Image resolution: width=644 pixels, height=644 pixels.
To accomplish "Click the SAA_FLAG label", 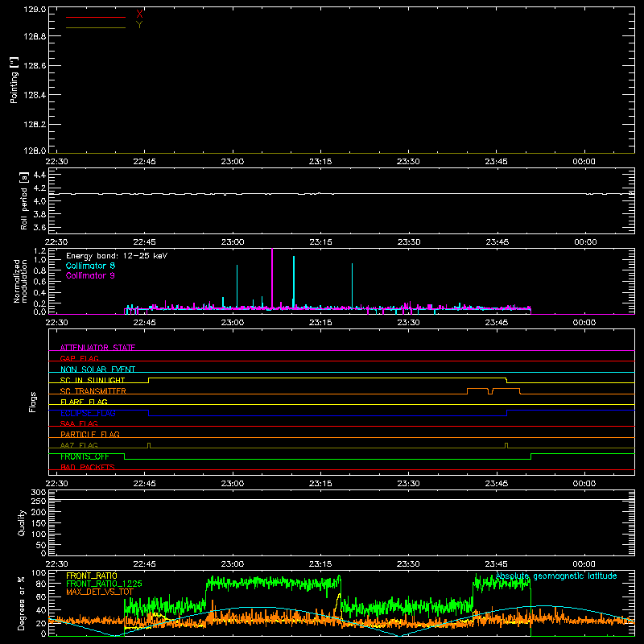I will 79,423.
